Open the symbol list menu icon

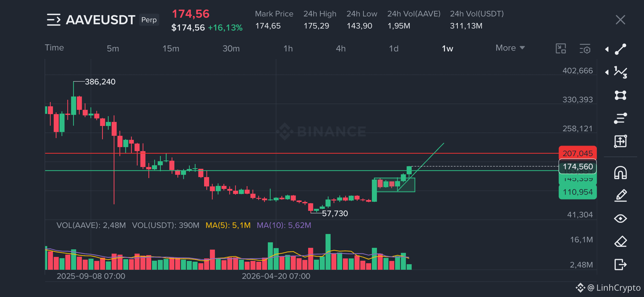pyautogui.click(x=54, y=20)
